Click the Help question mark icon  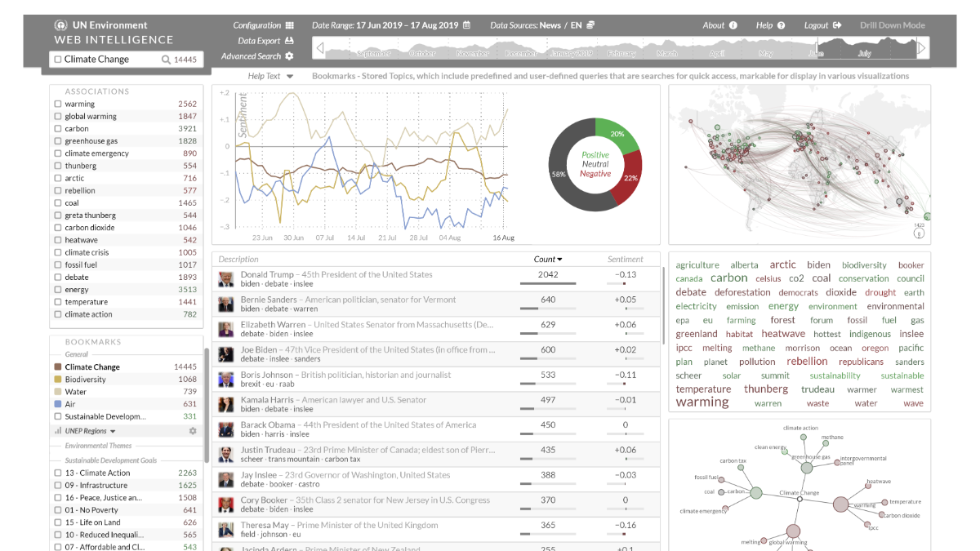[782, 25]
